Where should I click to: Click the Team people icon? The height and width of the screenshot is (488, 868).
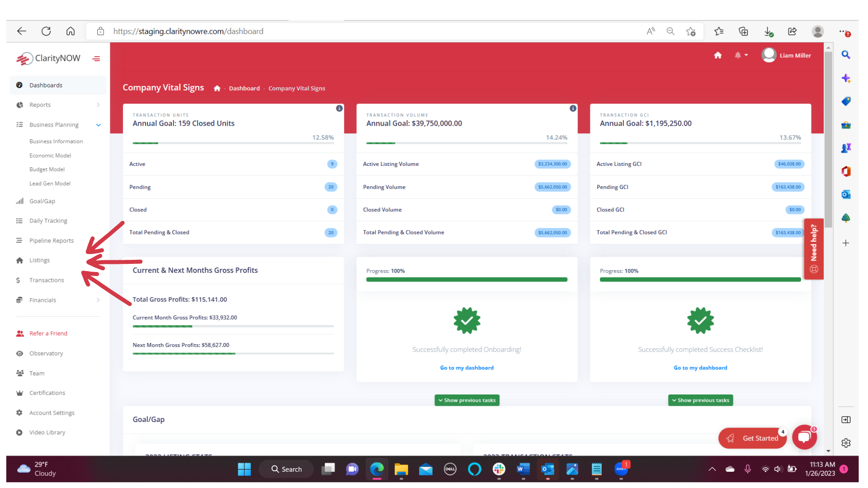(20, 373)
